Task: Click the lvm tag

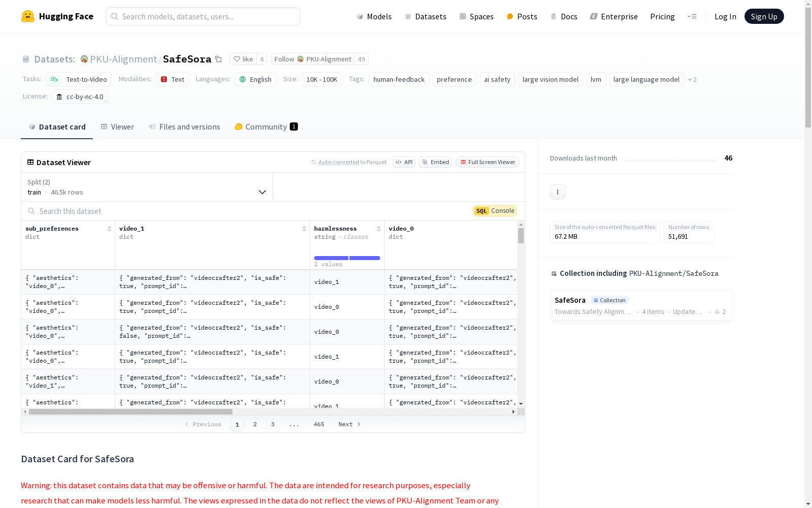Action: point(596,79)
